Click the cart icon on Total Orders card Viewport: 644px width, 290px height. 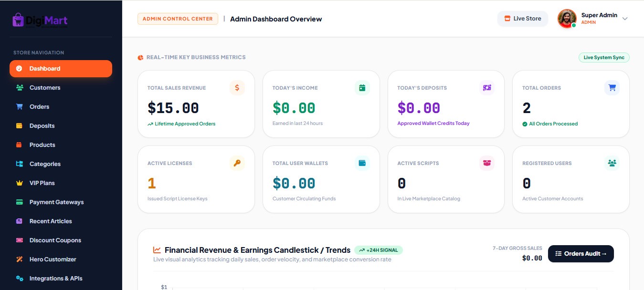[612, 88]
